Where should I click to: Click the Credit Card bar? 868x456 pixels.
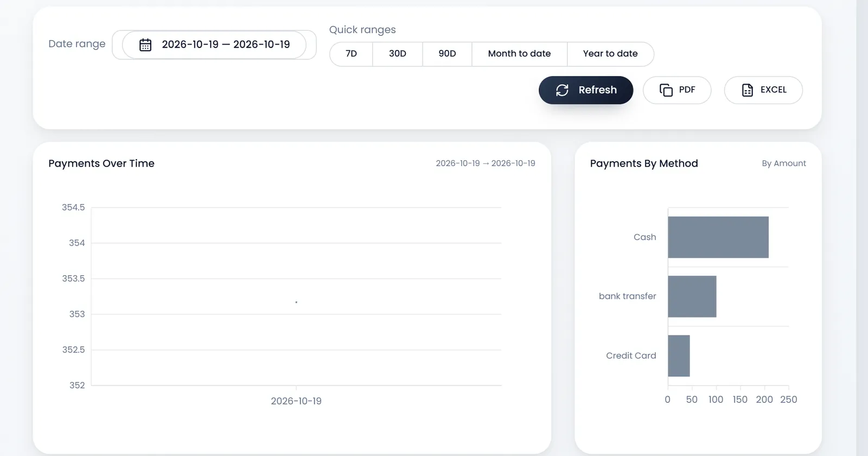(679, 356)
